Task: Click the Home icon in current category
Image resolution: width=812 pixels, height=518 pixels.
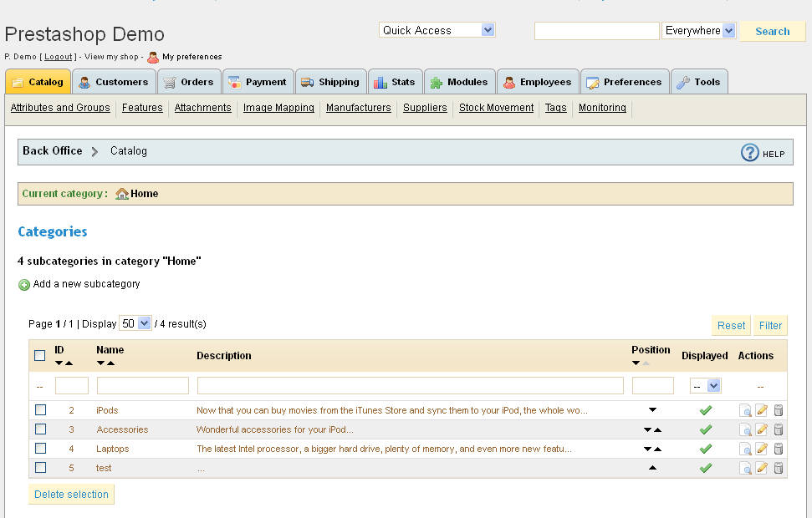Action: [x=122, y=194]
